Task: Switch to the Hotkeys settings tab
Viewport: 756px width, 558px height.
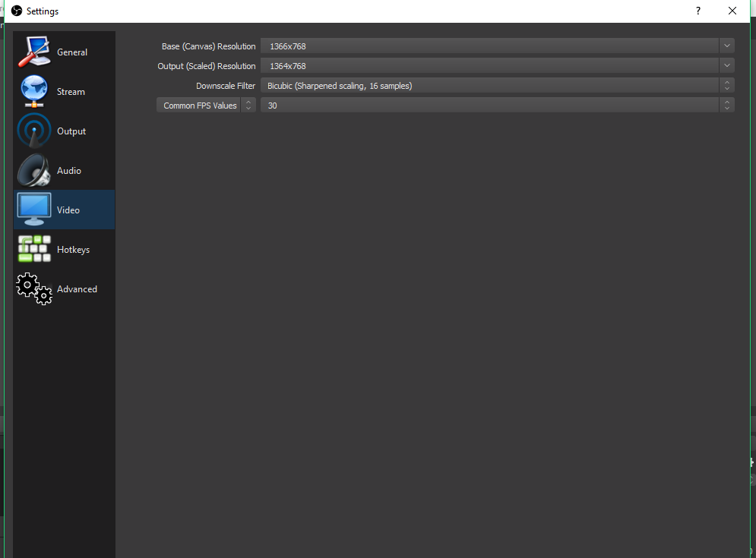Action: [x=73, y=249]
